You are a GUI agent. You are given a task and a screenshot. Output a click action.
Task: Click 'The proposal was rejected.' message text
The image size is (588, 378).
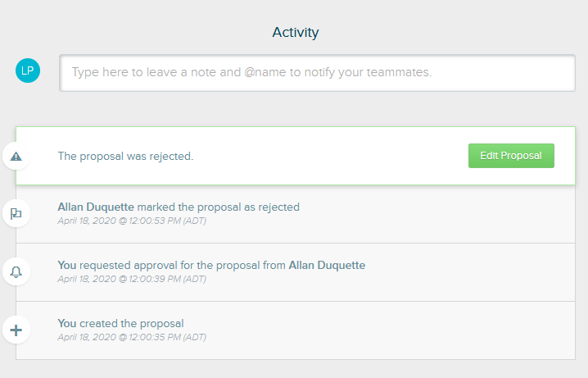pos(125,156)
